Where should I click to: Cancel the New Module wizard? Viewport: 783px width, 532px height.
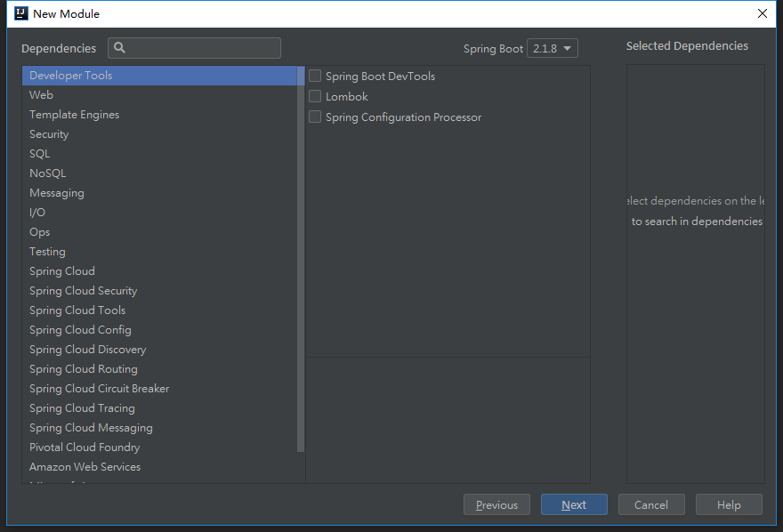[651, 505]
